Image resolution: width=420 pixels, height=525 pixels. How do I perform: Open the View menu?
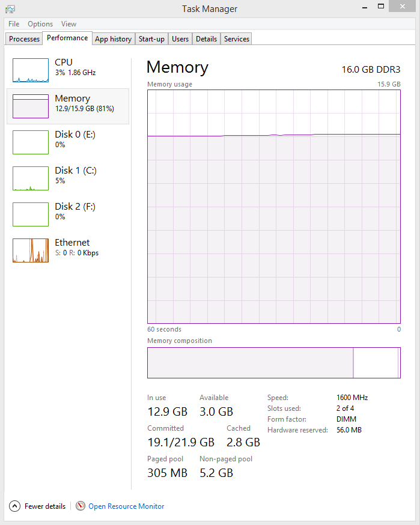(x=68, y=24)
